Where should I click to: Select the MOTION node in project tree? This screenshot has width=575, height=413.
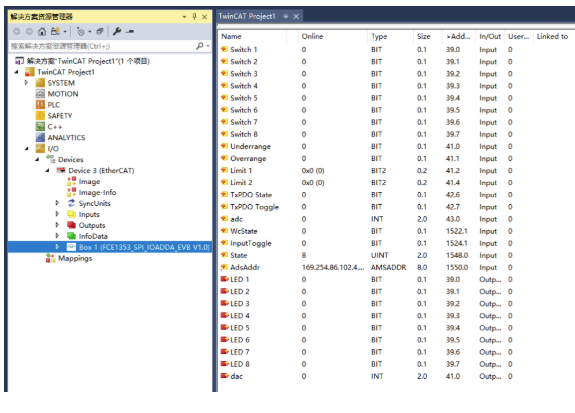pyautogui.click(x=63, y=94)
